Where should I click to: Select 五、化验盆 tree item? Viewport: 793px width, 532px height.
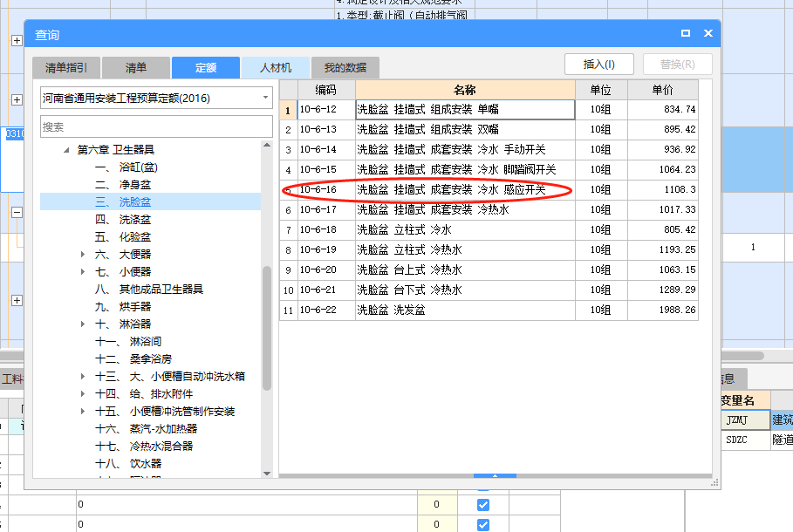[123, 237]
